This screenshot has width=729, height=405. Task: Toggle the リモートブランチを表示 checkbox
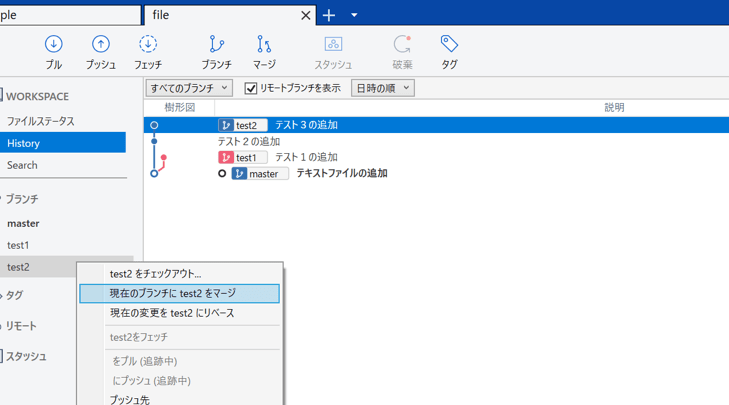coord(251,88)
